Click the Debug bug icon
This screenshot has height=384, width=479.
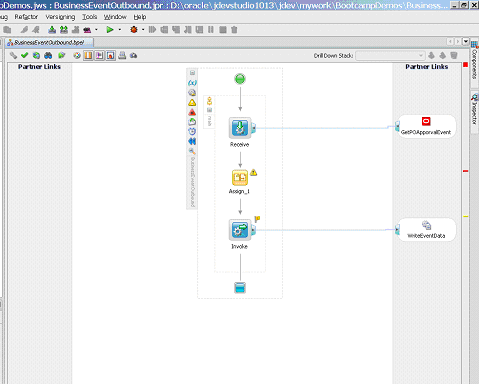[134, 30]
